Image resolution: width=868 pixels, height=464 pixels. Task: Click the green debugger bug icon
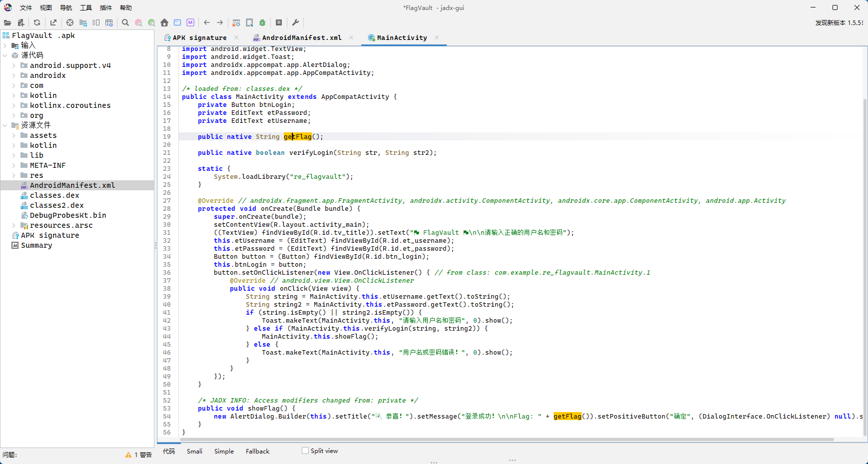tap(262, 22)
